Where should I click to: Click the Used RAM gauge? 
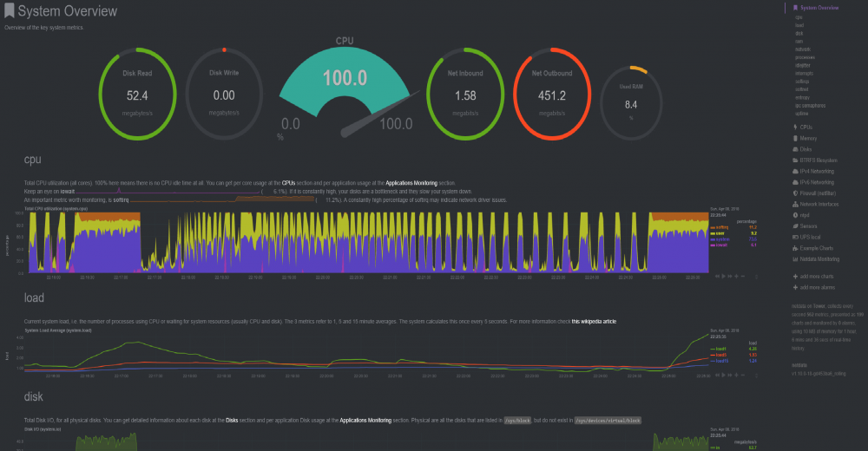631,103
